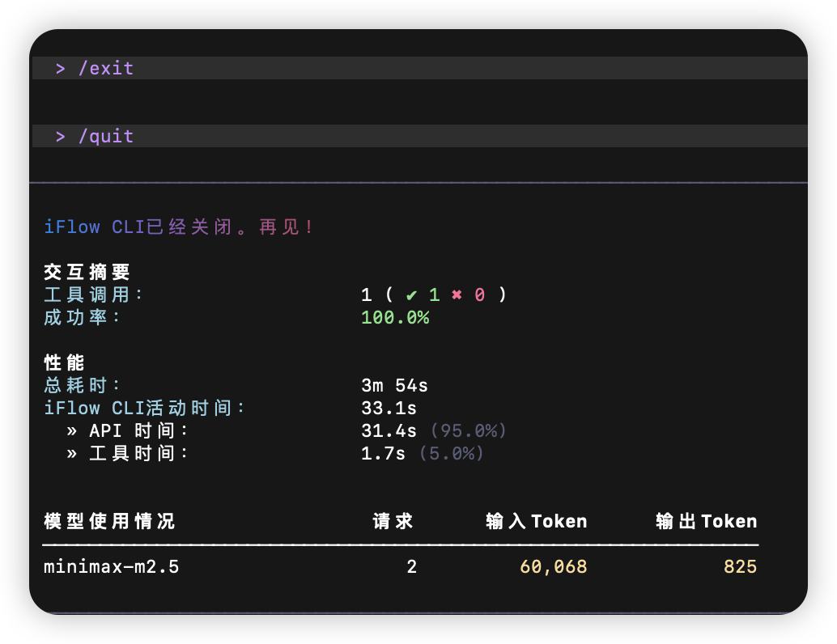Click the » marker before 工具时间

tap(72, 453)
